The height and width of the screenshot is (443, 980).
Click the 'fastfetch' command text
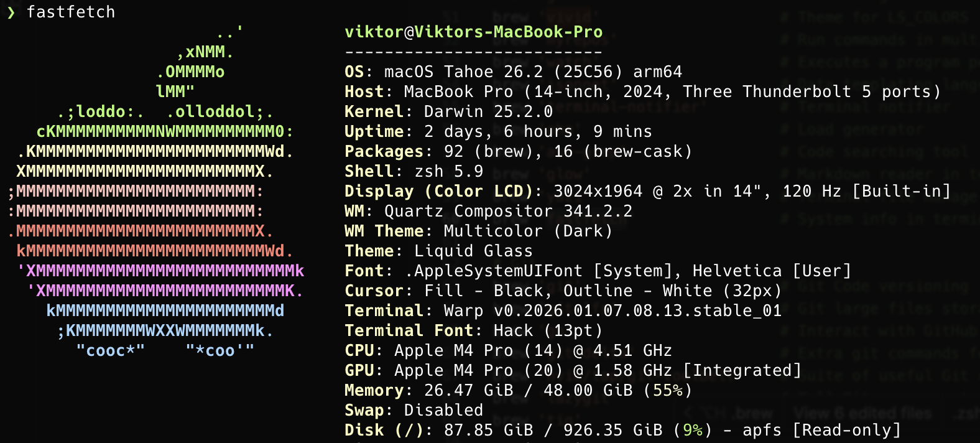[71, 12]
